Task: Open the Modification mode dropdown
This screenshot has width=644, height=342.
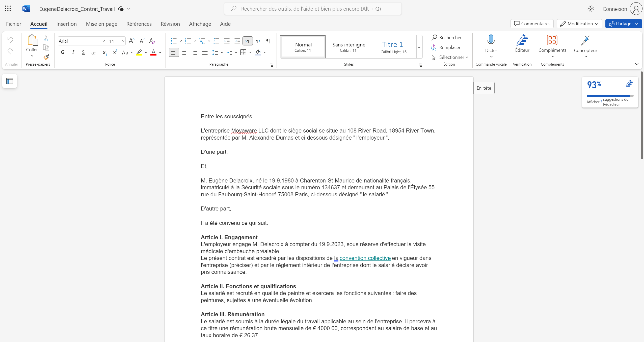Action: coord(579,23)
